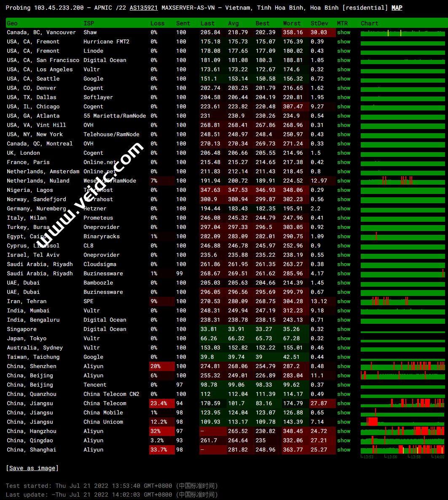Show MTR for Germany, Nuremberg Hetzner row

344,209
